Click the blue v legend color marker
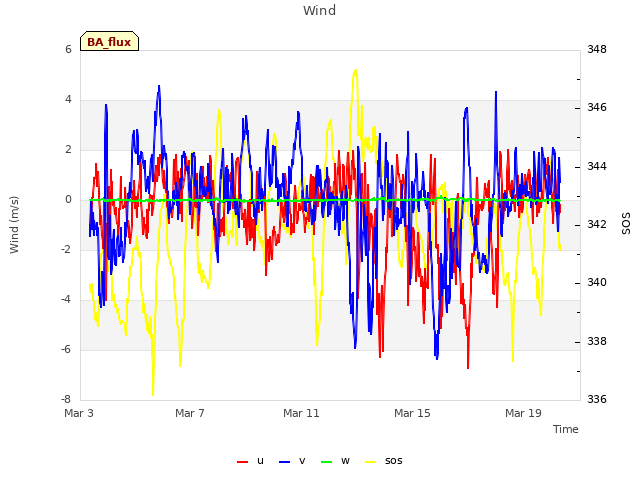Image resolution: width=640 pixels, height=480 pixels. pos(284,462)
